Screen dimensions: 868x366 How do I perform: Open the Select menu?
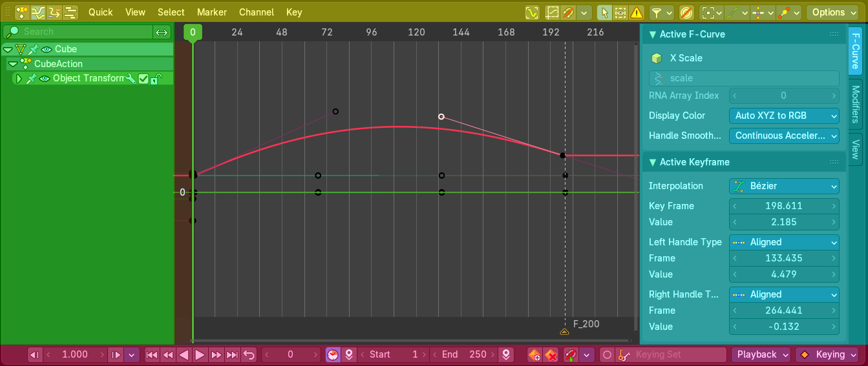coord(171,12)
